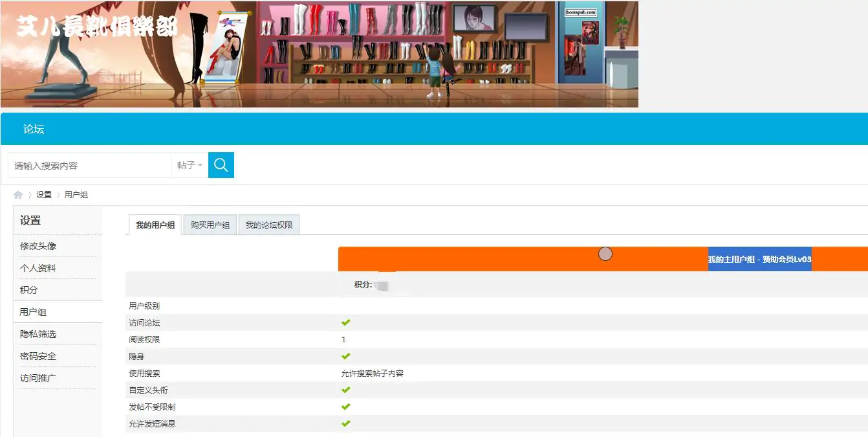Click the 阅读权限 row label
Image resolution: width=868 pixels, height=437 pixels.
[x=144, y=339]
